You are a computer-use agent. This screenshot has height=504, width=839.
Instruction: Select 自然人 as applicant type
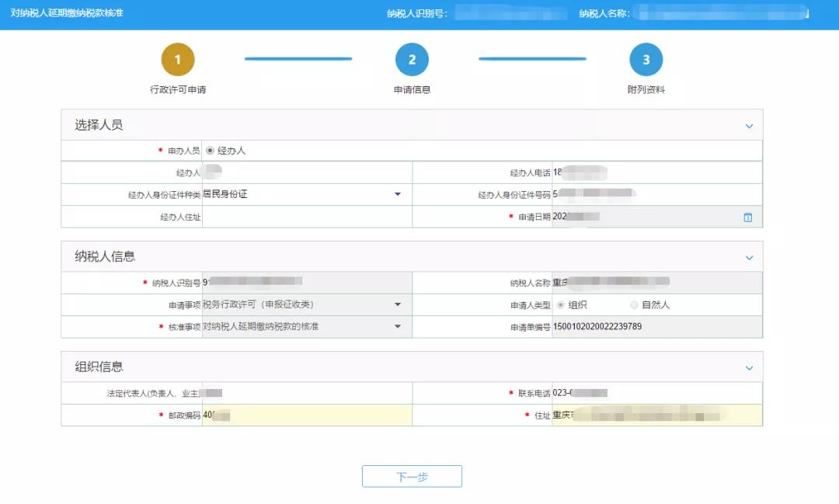[x=634, y=305]
